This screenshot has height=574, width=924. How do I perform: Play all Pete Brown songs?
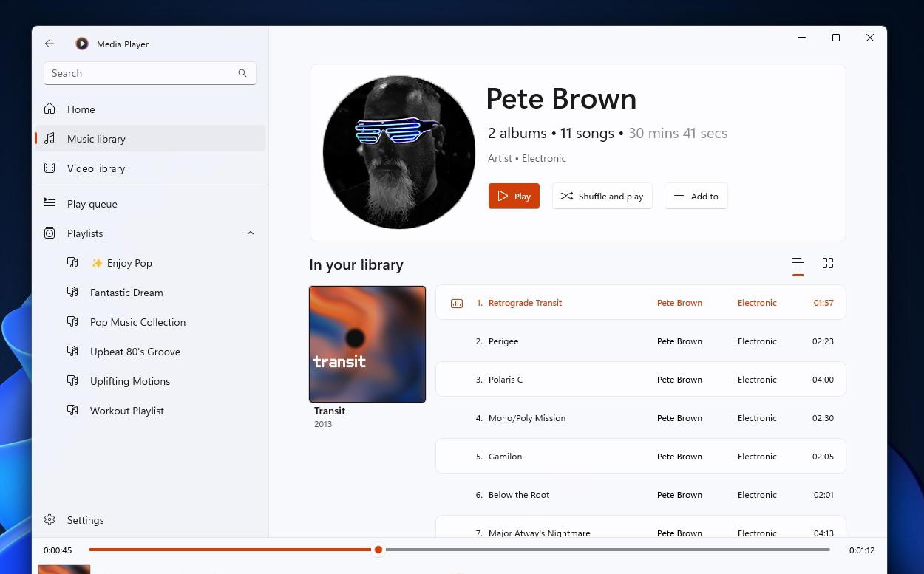point(514,196)
